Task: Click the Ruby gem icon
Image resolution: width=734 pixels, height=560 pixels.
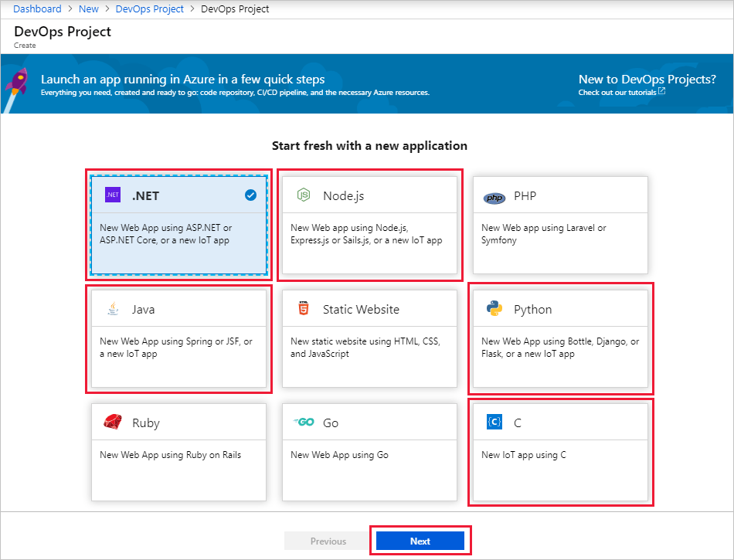Action: [x=113, y=422]
